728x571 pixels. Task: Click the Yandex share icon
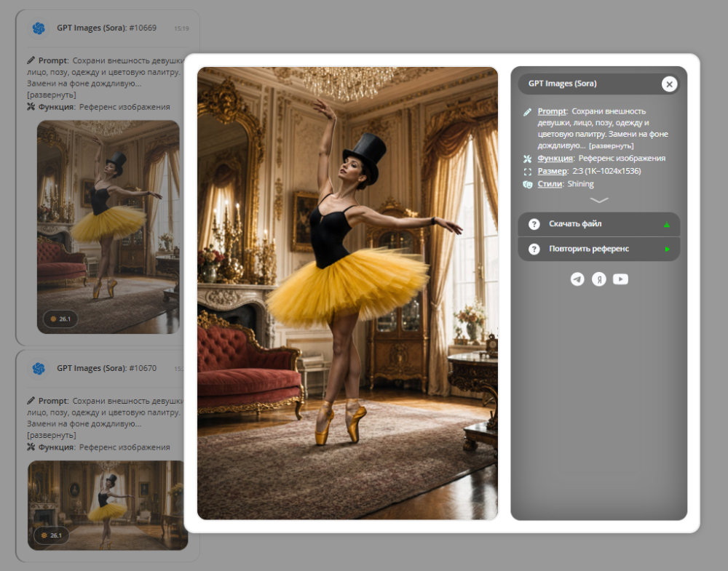click(x=599, y=279)
